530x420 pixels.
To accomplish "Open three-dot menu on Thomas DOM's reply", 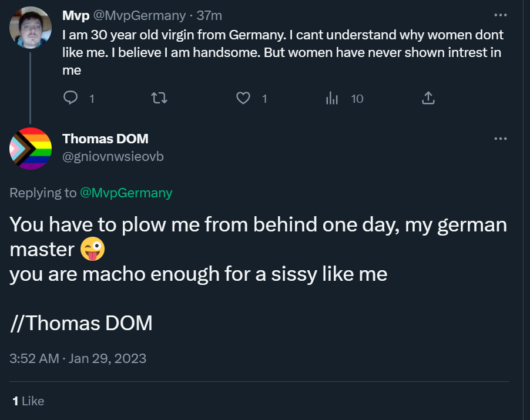I will tap(500, 139).
